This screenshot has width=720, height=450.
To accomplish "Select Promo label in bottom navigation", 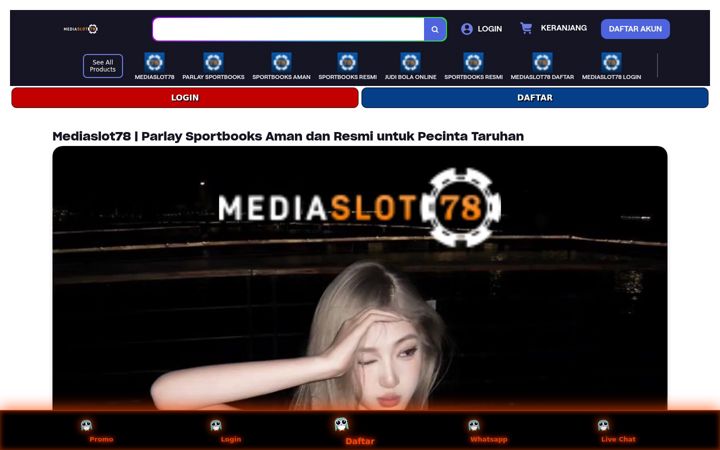I will tap(101, 439).
